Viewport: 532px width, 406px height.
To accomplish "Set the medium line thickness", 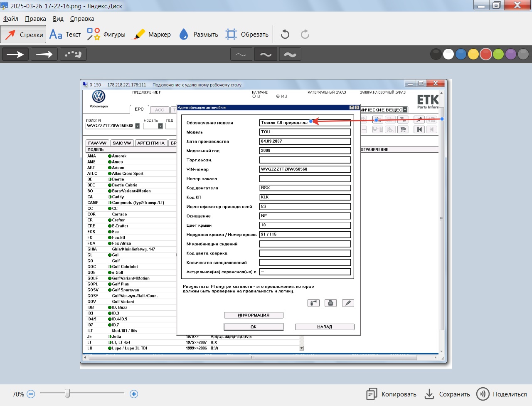I will click(x=266, y=54).
